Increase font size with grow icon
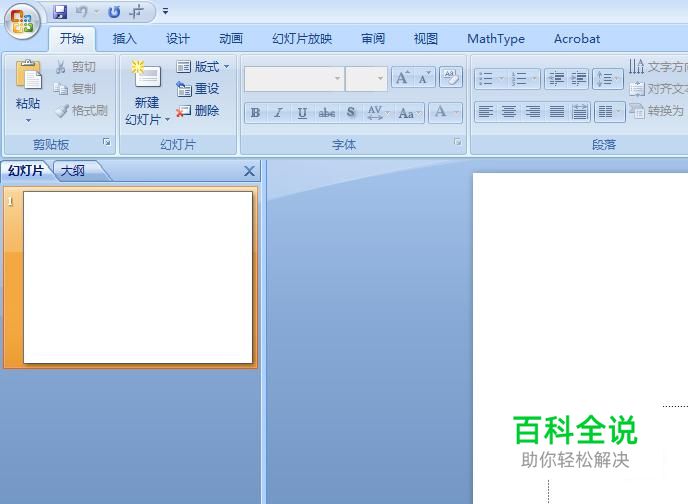 pos(402,78)
